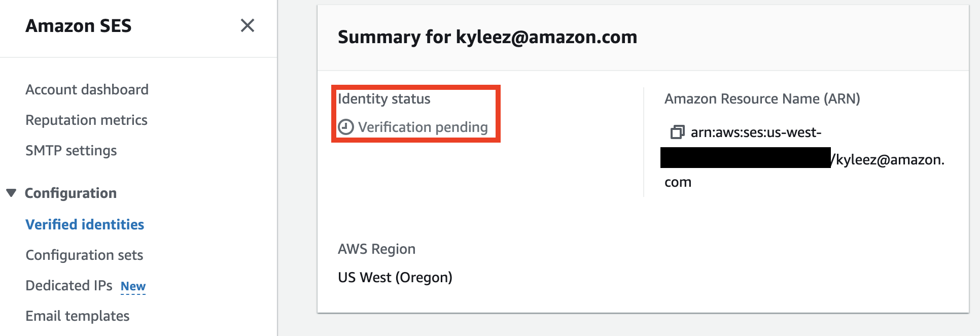Open SMTP settings page
The width and height of the screenshot is (980, 336).
coord(71,151)
